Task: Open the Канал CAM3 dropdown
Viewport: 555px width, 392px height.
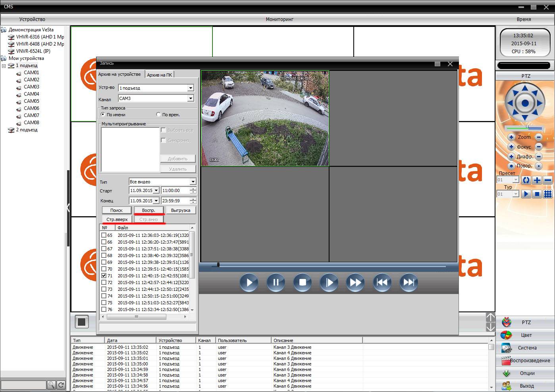Action: (x=191, y=98)
